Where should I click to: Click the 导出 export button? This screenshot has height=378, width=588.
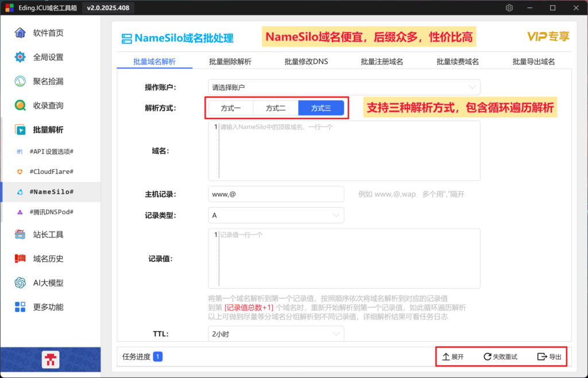point(550,357)
